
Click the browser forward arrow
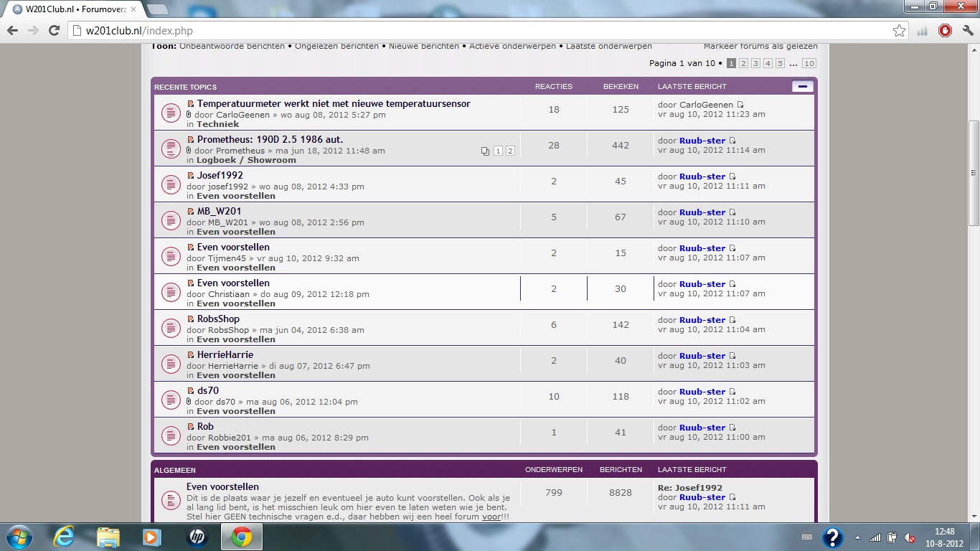point(33,31)
